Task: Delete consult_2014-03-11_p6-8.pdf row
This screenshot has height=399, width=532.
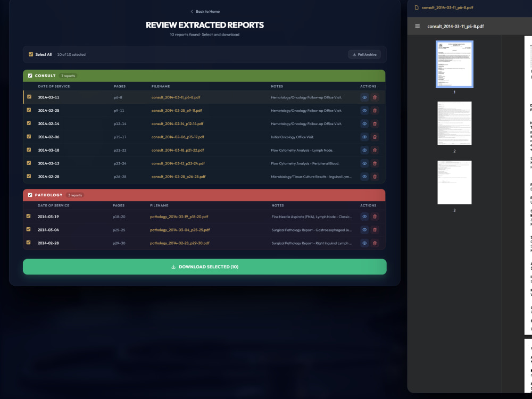Action: (x=375, y=97)
